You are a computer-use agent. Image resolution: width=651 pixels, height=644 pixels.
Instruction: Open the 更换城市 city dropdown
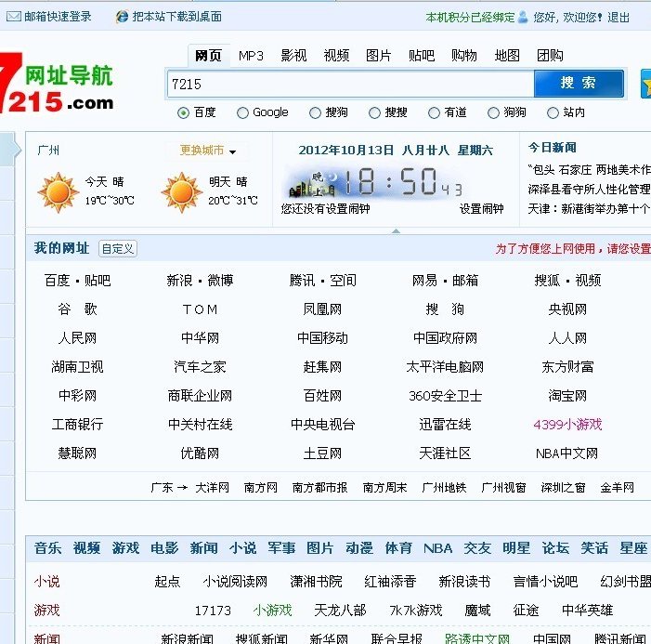[x=208, y=151]
